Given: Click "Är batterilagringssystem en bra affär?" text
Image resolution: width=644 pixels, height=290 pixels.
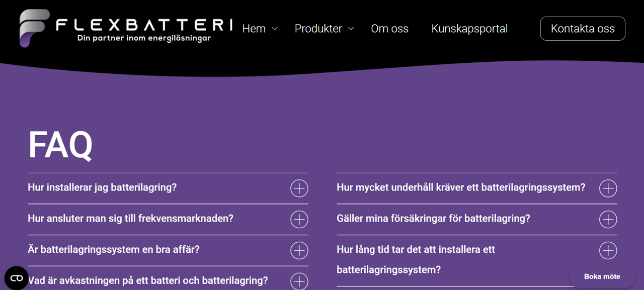Looking at the screenshot, I should (x=114, y=249).
